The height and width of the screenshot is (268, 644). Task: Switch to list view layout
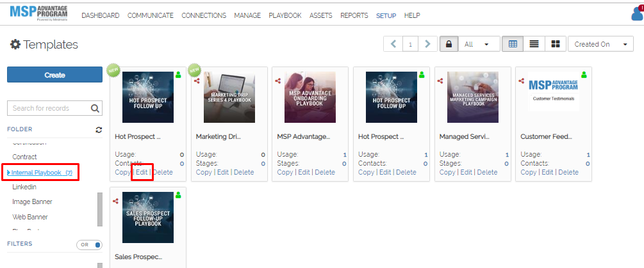click(x=534, y=44)
